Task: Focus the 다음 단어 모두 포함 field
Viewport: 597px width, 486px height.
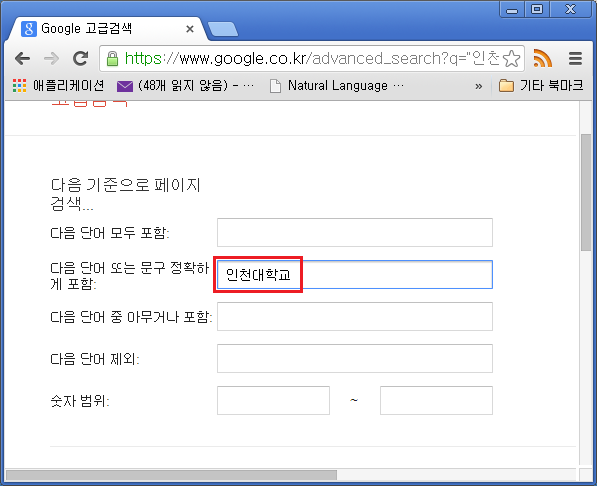Action: [355, 232]
